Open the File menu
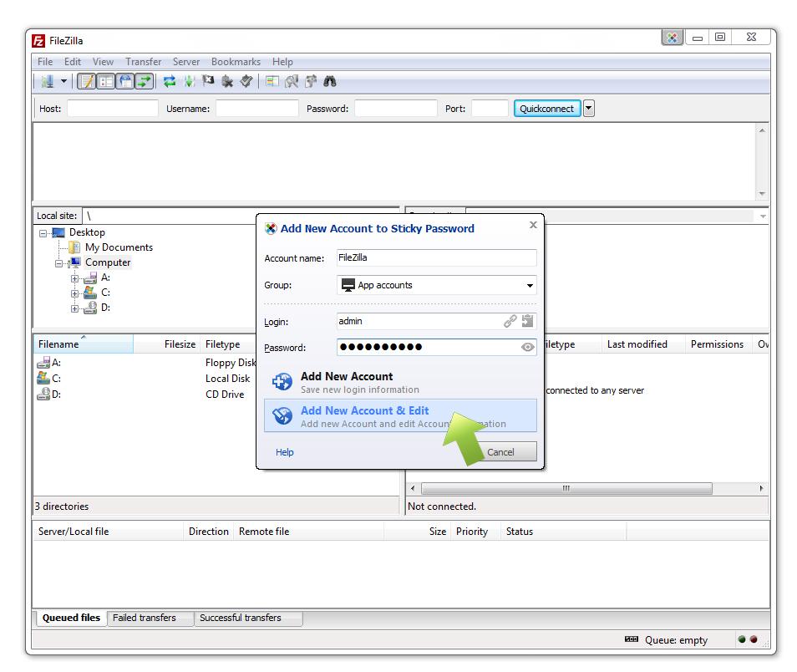Screen dimensions: 797x672 coord(45,62)
